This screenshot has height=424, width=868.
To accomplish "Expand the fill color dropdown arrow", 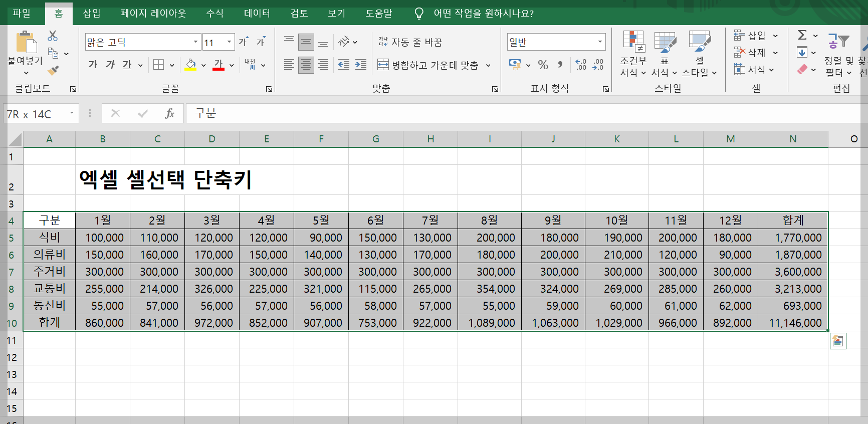I will point(203,65).
